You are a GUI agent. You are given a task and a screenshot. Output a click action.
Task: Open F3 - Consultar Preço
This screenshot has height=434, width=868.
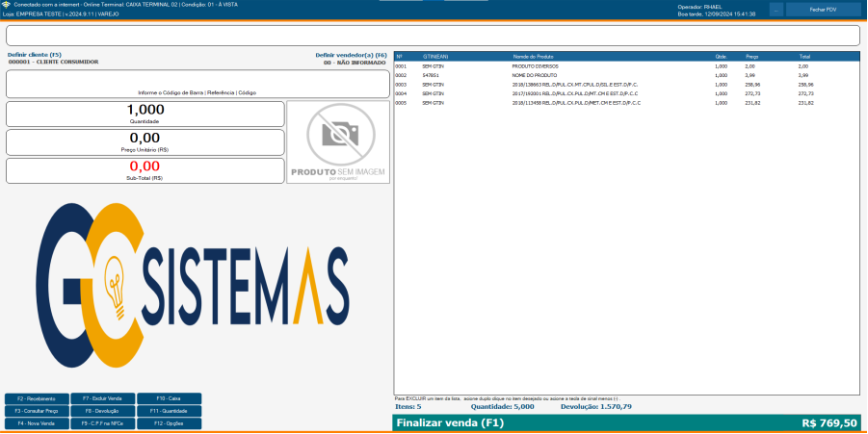pyautogui.click(x=36, y=411)
